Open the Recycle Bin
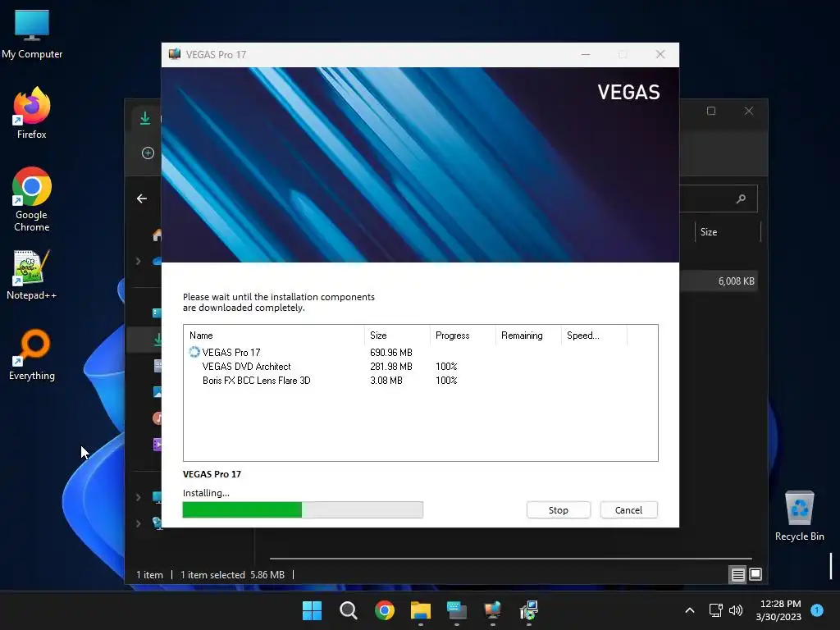Viewport: 840px width, 630px height. 799,516
